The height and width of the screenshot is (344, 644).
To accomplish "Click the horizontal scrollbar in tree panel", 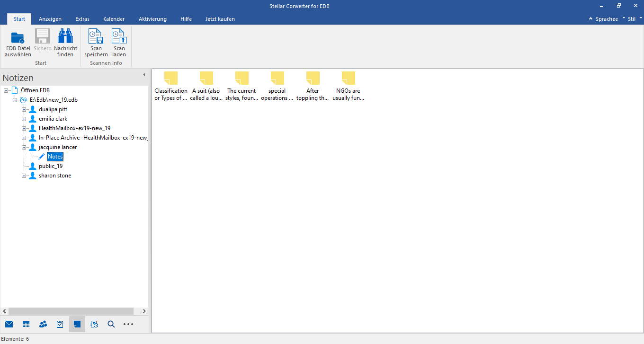I will click(x=71, y=311).
